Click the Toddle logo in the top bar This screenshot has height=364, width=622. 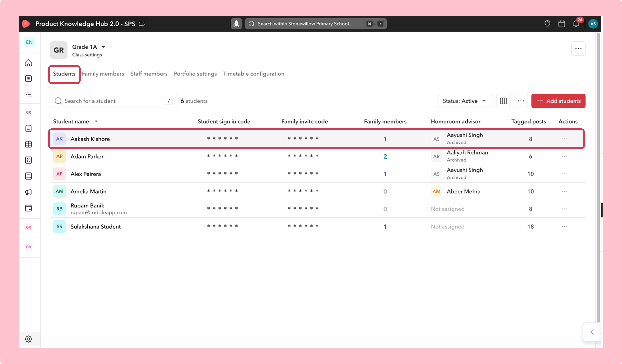pos(26,24)
